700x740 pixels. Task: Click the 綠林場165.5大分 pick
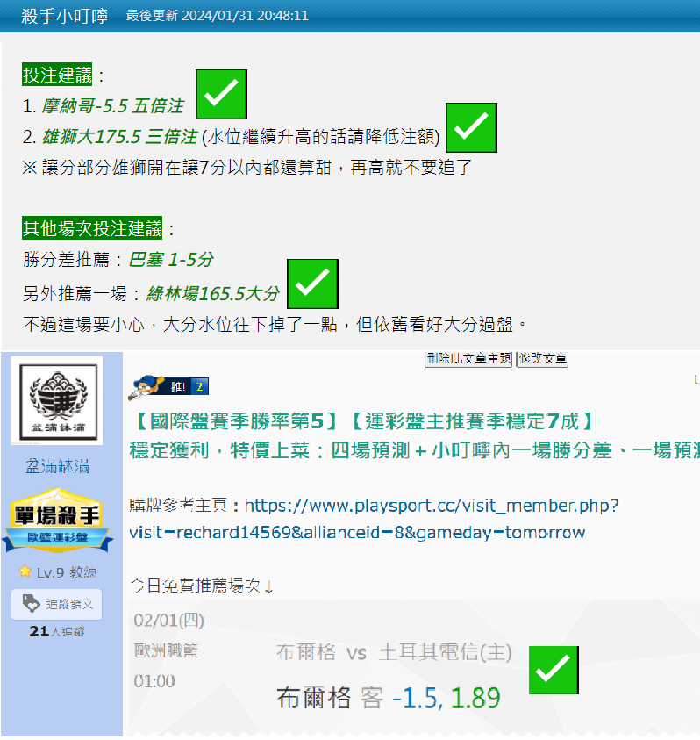coord(213,293)
